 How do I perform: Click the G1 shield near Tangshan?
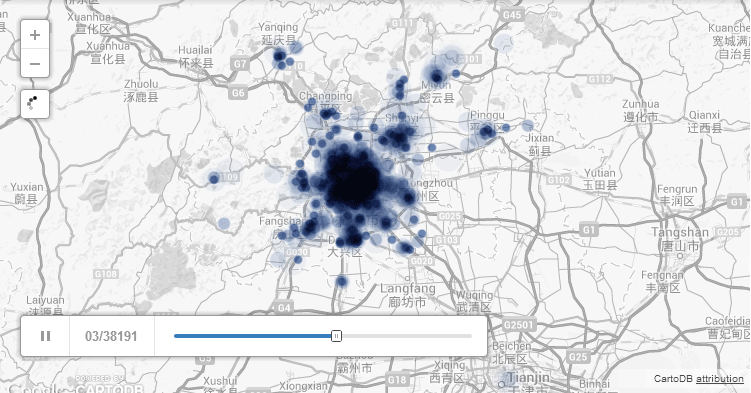589,230
